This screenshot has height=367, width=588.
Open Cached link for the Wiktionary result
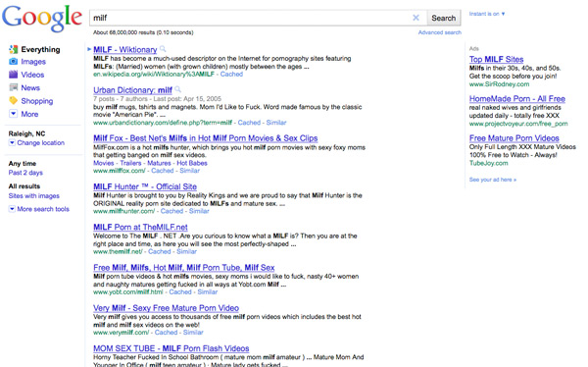tap(231, 74)
